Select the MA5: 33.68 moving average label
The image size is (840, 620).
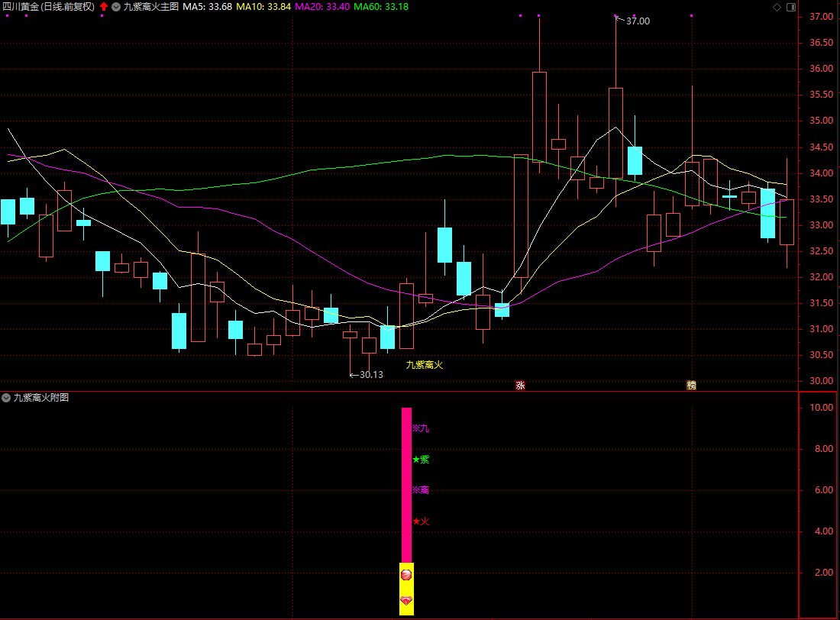(x=207, y=7)
